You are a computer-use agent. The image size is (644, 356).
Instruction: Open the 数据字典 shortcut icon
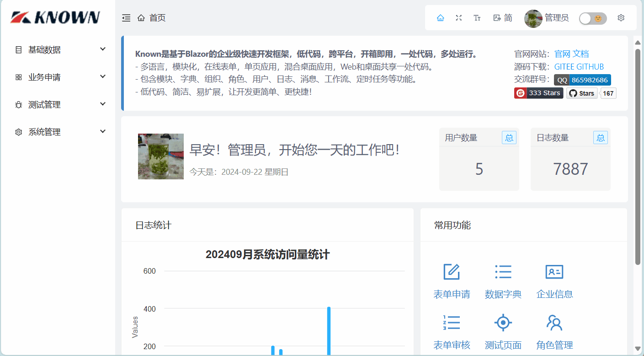503,272
